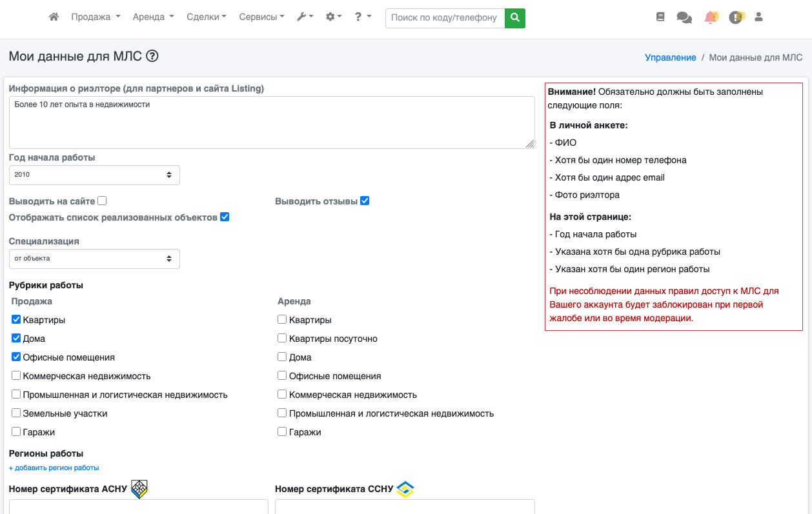This screenshot has height=514, width=812.
Task: Click the realtor information text area
Action: (x=272, y=123)
